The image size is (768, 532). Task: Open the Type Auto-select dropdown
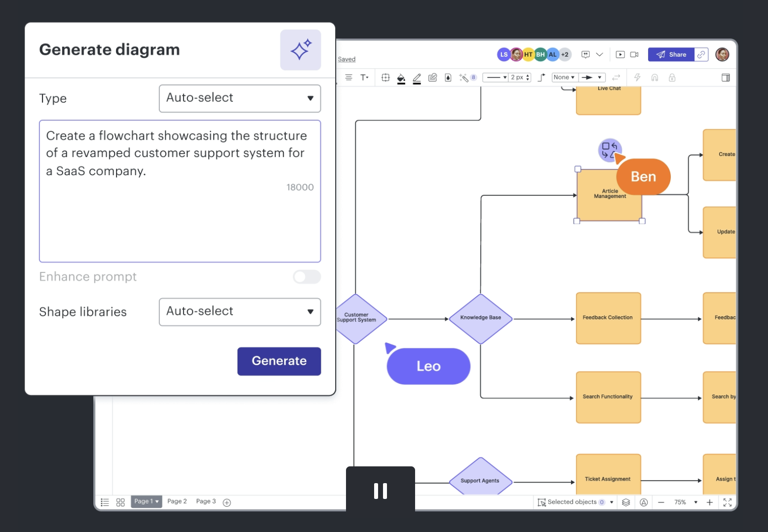[x=240, y=98]
